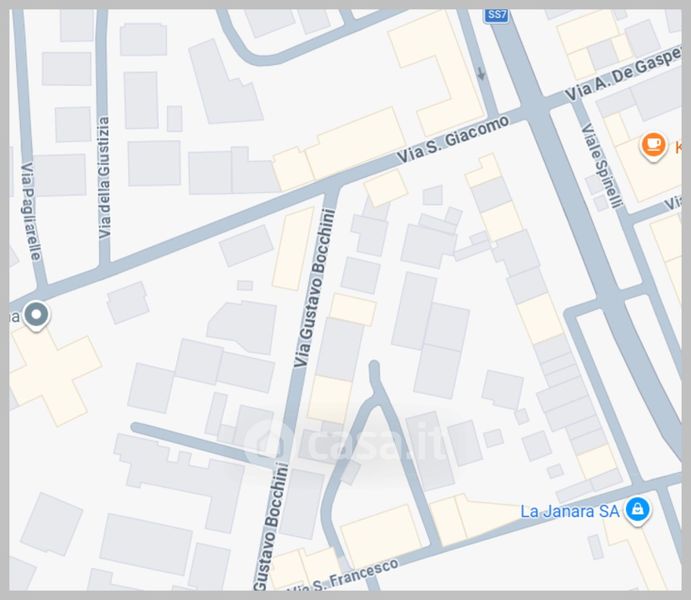Click the Via S. Giacomo street label
Viewport: 691px width, 600px height.
453,139
